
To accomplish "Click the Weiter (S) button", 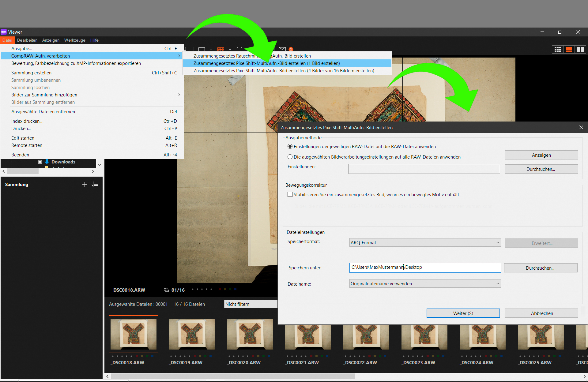I will 463,313.
